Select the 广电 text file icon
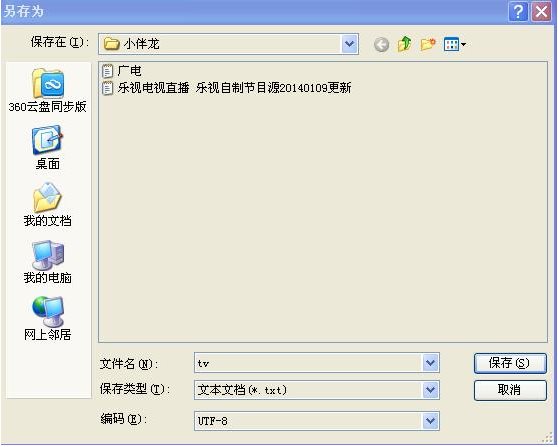Screen dimensions: 558x447 (107, 71)
